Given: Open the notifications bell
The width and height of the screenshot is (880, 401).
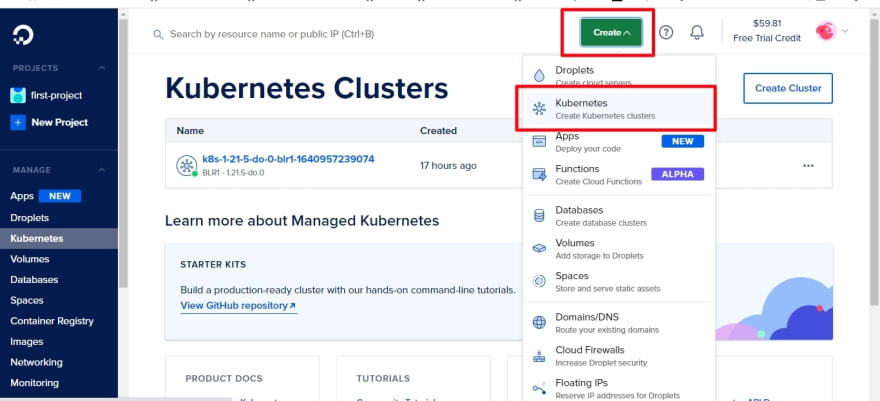Looking at the screenshot, I should (696, 33).
